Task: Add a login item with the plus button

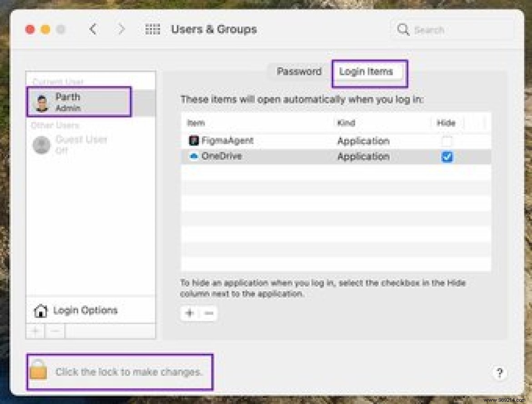Action: [190, 313]
